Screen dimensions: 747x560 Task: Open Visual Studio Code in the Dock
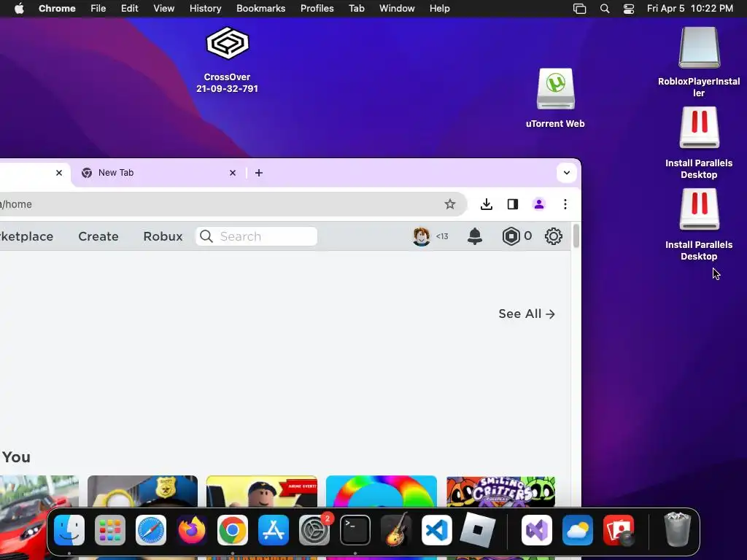coord(437,530)
